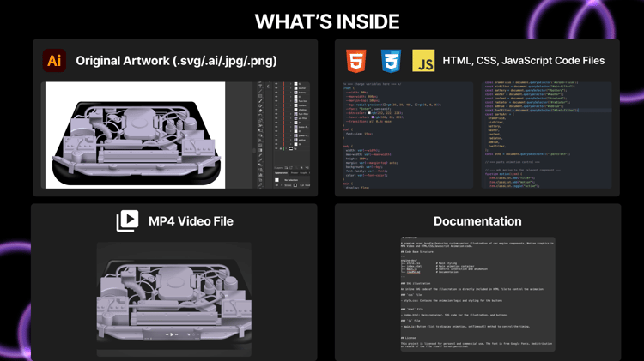Click the 'Original Artwork (.svg/.ai/.jpg/.png)' title
Screen dimensions: 644x361
(x=176, y=61)
